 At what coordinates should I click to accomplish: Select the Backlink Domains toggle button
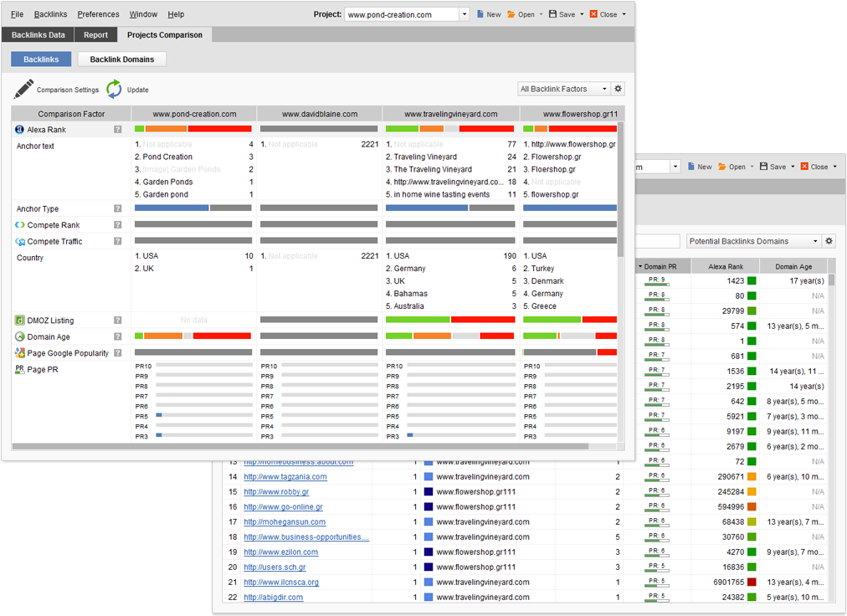click(x=122, y=59)
